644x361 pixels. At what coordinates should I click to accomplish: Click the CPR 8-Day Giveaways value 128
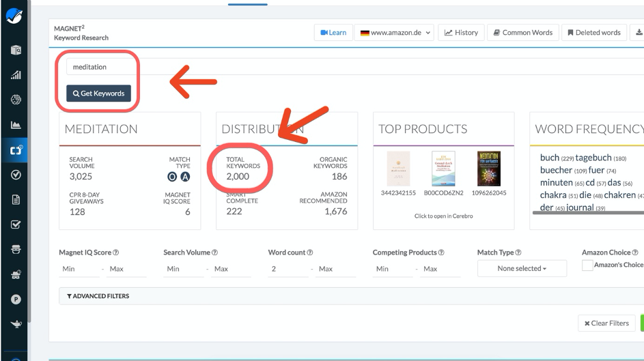pos(77,212)
